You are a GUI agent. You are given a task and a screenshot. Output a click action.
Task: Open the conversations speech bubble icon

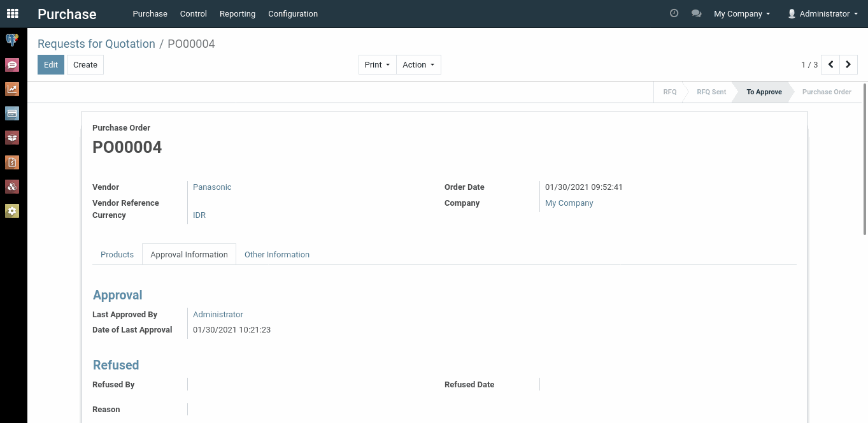tap(696, 13)
